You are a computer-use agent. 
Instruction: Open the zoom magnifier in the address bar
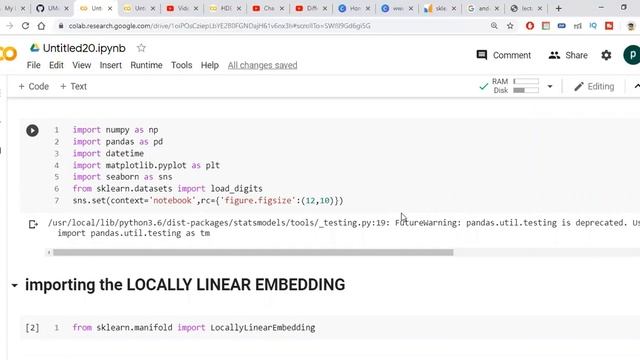click(494, 26)
